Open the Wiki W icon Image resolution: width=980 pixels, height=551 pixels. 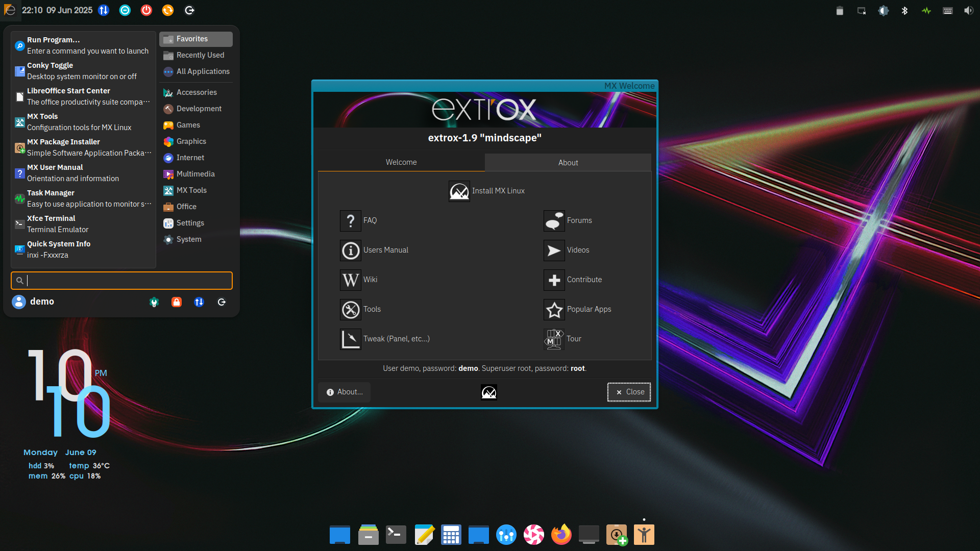tap(351, 280)
